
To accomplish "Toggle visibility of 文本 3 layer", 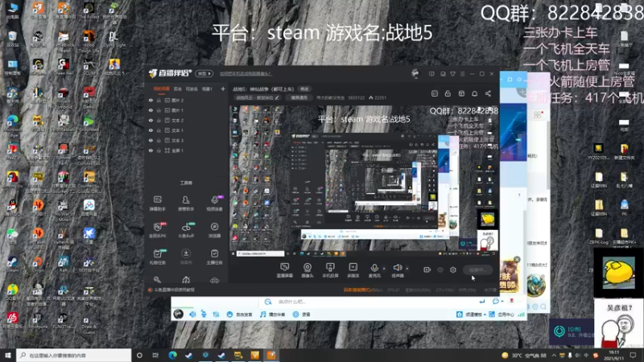I will [x=151, y=140].
